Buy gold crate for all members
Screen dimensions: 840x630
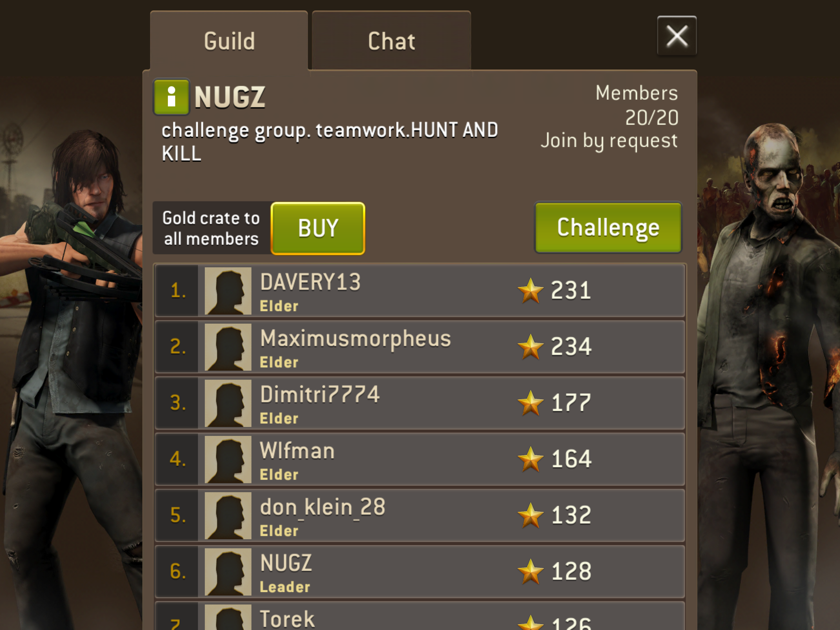pos(318,228)
